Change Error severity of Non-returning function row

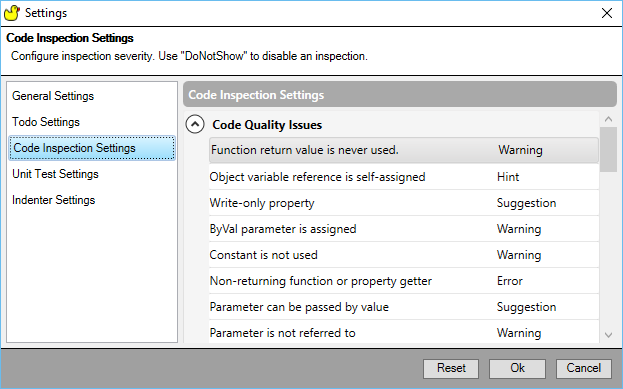click(510, 281)
